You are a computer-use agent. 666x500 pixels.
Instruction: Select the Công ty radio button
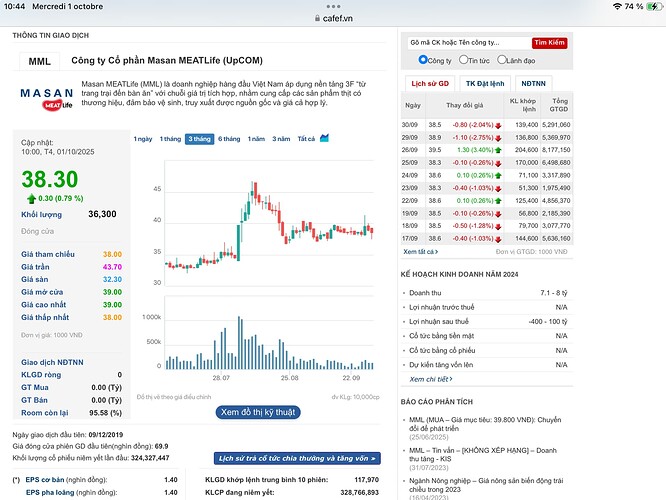coord(423,60)
